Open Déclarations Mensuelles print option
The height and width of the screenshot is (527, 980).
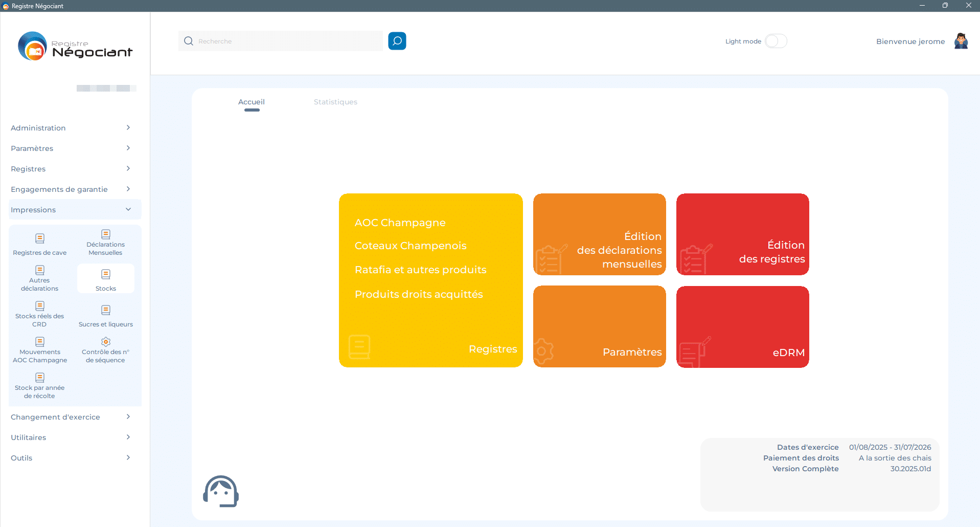click(106, 235)
